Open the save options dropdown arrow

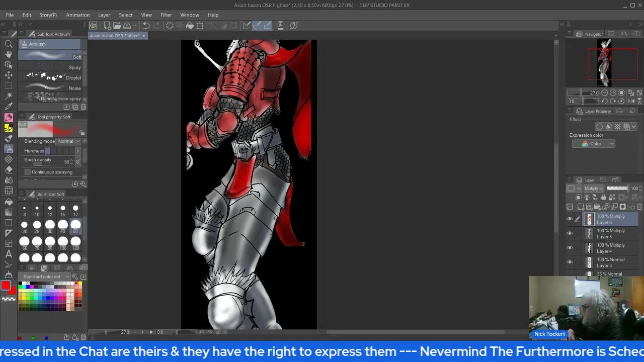[x=135, y=25]
